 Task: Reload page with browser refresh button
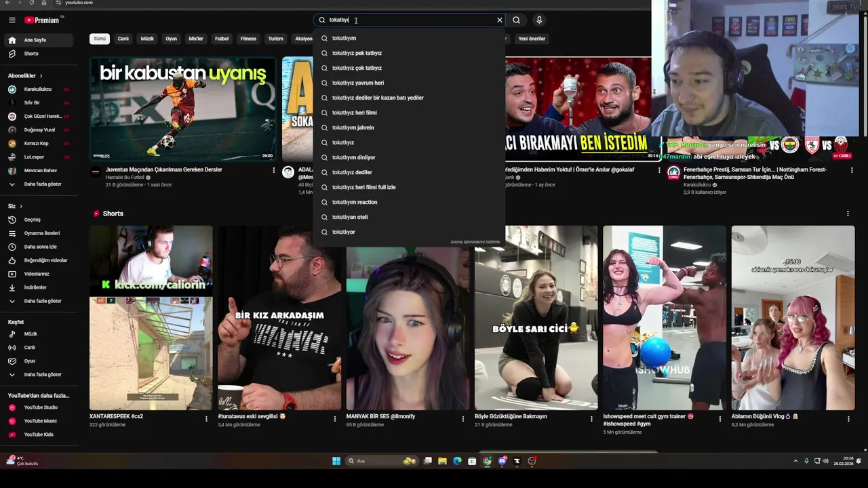(x=31, y=3)
